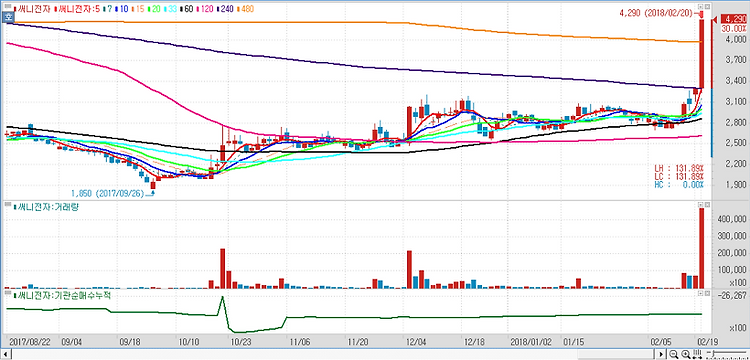The image size is (750, 360).
Task: Click the small gray box at top-left corner
Action: [8, 6]
